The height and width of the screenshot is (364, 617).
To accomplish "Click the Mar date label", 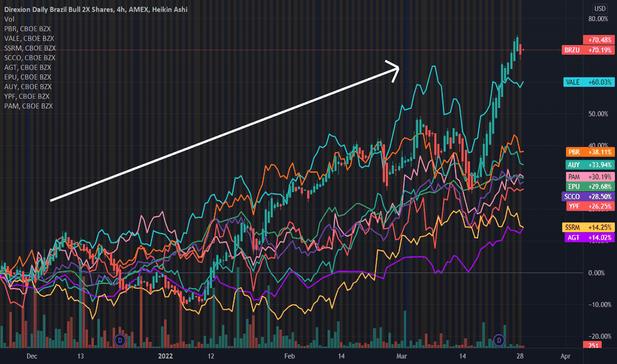I will coord(401,356).
